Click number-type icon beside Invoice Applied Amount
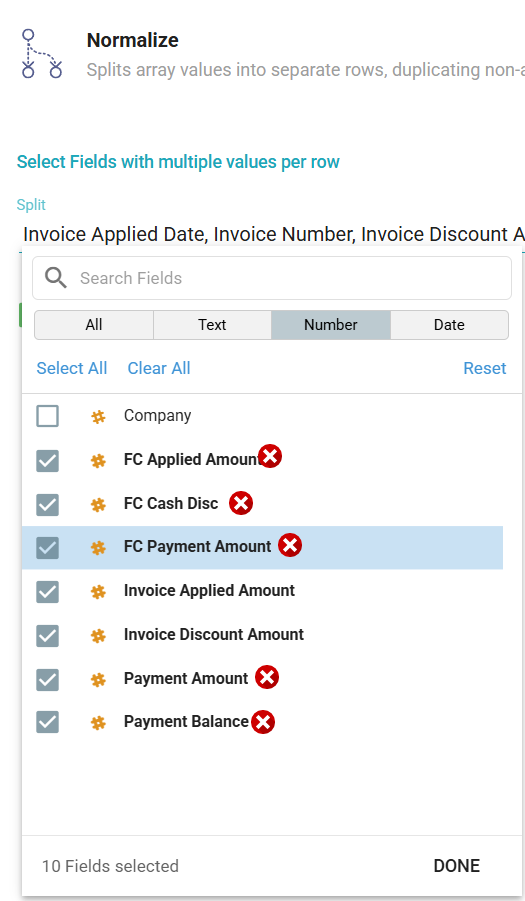The height and width of the screenshot is (901, 525). coord(98,592)
